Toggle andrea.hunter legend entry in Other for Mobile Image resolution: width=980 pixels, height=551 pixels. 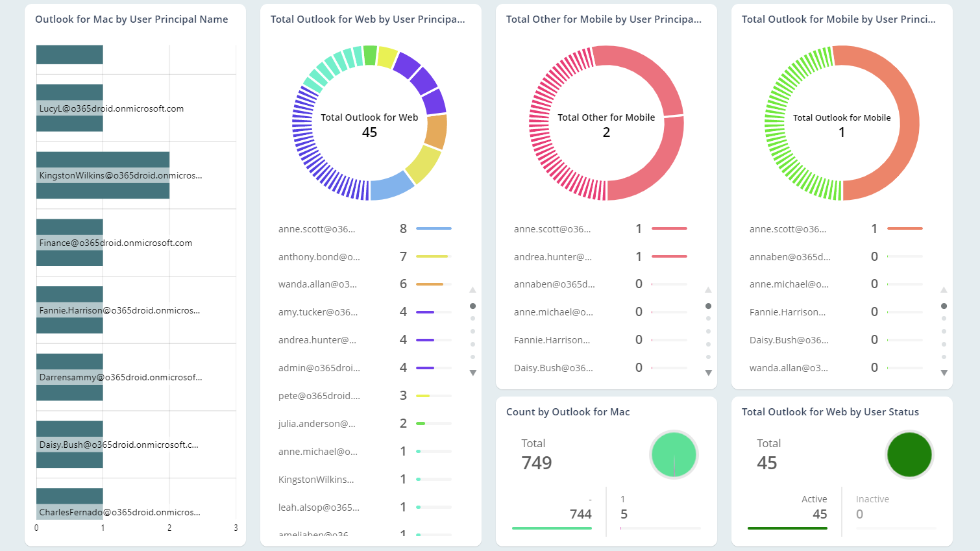(552, 257)
